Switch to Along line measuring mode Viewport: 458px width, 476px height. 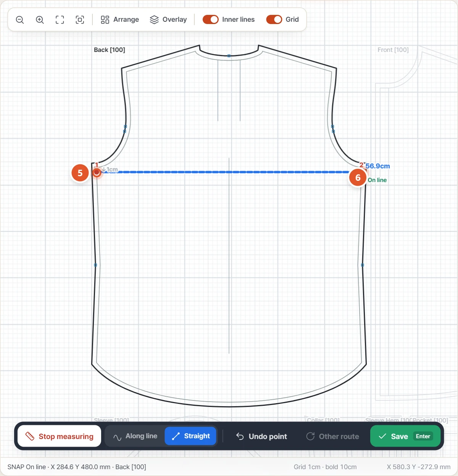pyautogui.click(x=135, y=436)
